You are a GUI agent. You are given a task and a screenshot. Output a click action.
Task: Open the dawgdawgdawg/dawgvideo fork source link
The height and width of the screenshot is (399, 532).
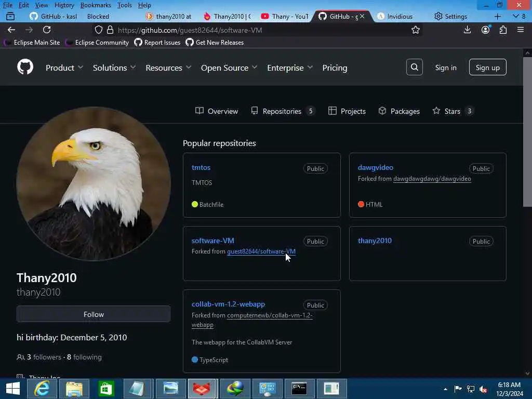432,179
